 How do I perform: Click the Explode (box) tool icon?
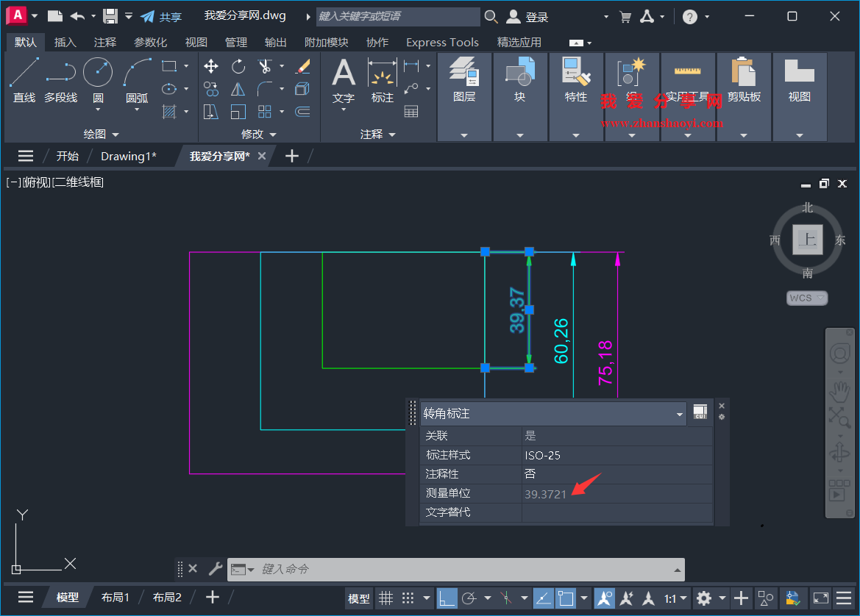303,89
